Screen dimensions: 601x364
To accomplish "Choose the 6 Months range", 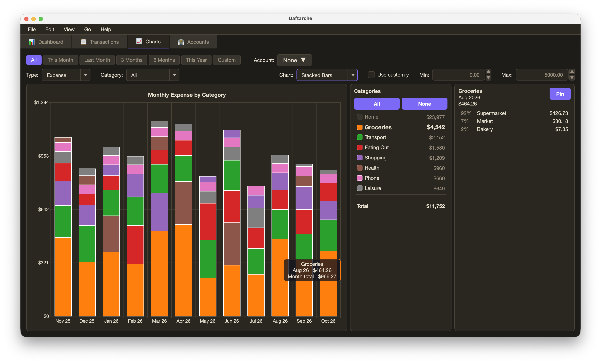I will [164, 60].
